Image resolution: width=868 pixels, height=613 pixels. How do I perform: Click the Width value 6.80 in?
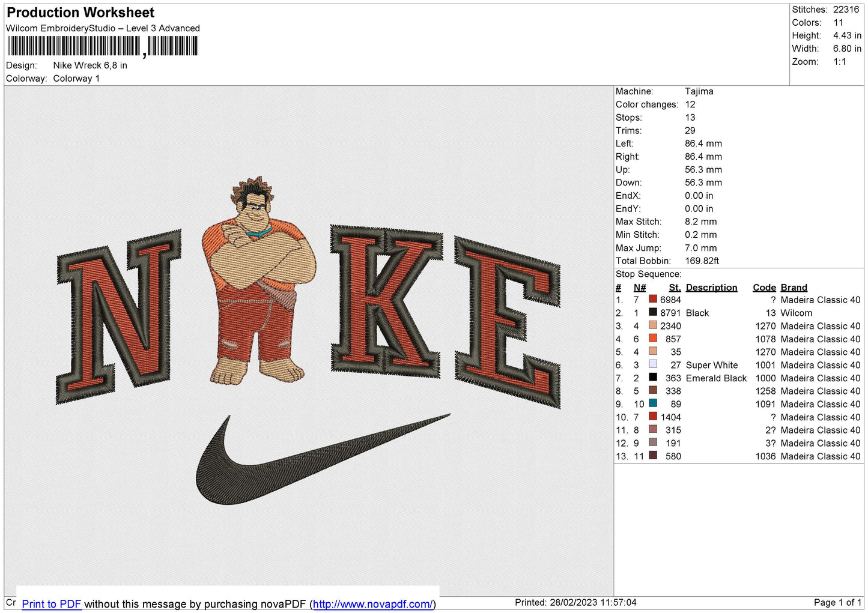847,49
